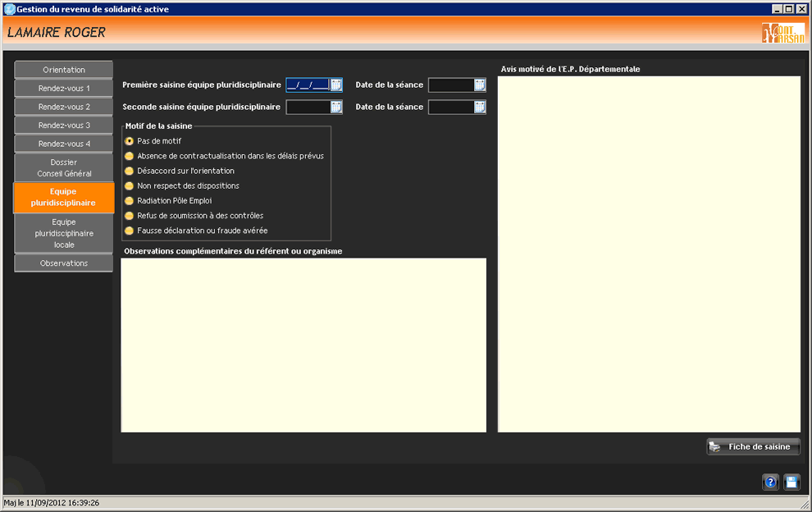Click the Fiche de saisine button

tap(753, 447)
